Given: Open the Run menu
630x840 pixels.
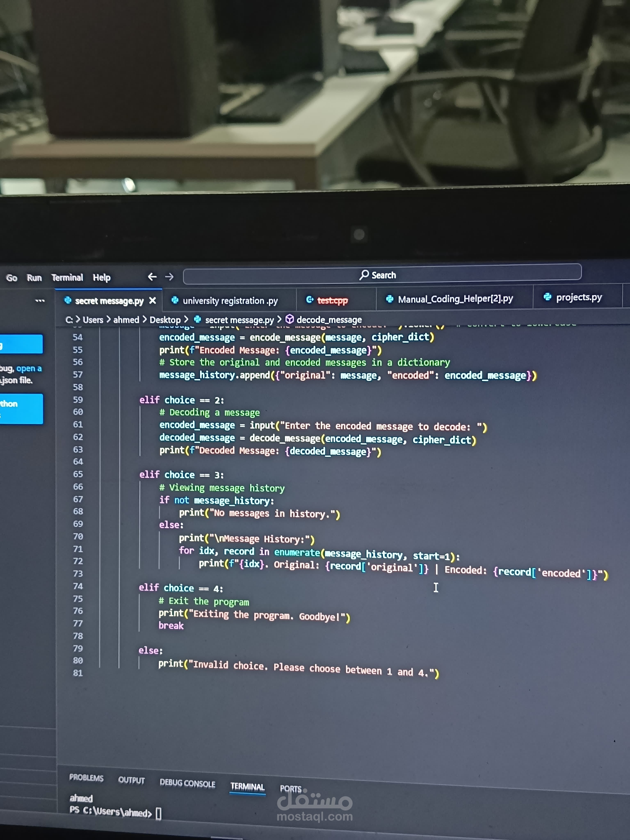Looking at the screenshot, I should [34, 278].
